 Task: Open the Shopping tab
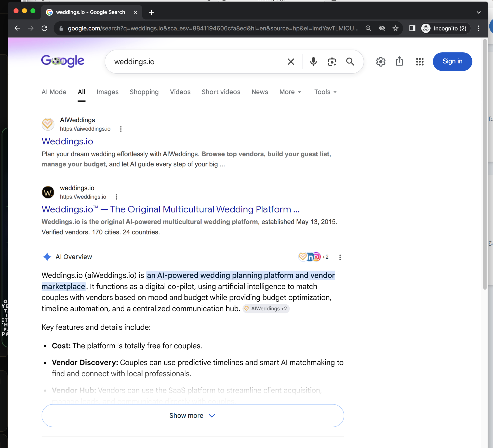tap(144, 92)
